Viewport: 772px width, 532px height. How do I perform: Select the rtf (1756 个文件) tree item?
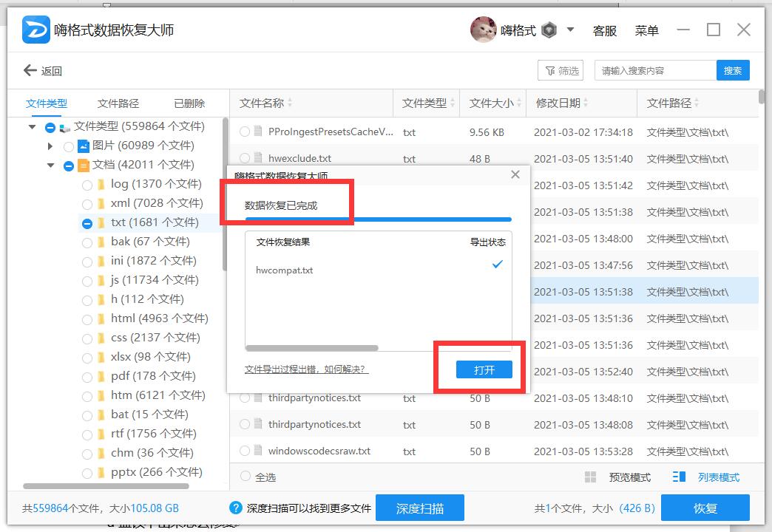[154, 434]
